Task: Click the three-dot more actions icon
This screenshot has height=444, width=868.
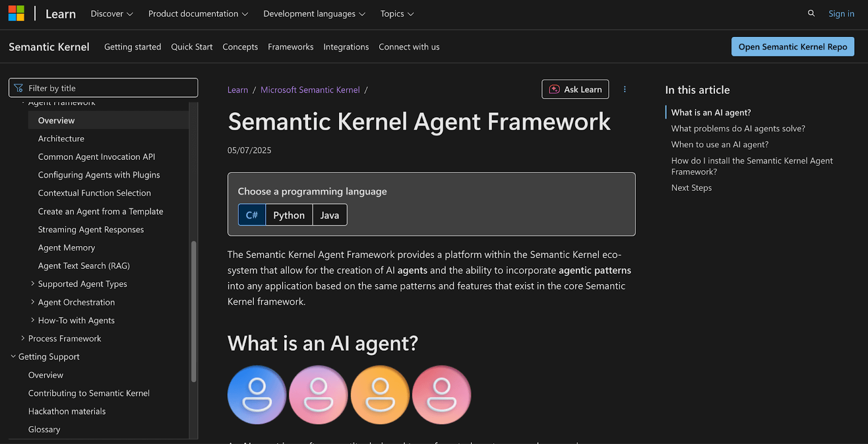Action: (x=624, y=89)
